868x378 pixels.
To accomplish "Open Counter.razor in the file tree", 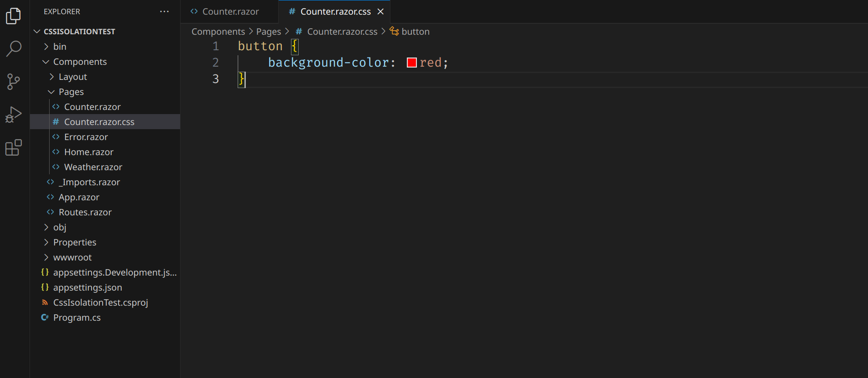I will tap(105, 107).
